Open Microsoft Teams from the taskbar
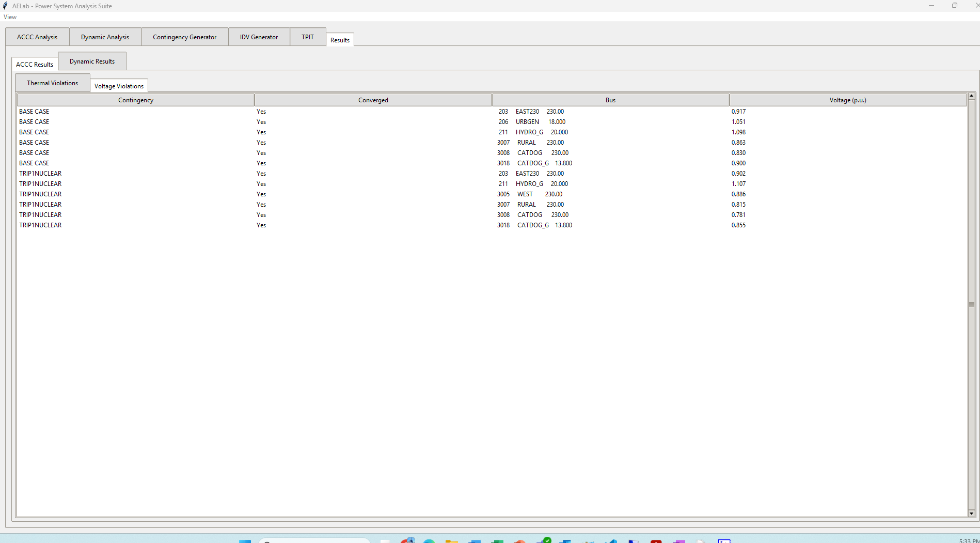980x543 pixels. click(x=566, y=541)
